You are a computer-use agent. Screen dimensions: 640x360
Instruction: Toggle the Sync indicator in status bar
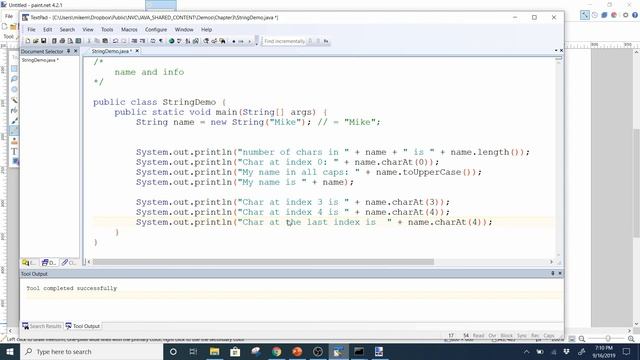coord(522,336)
